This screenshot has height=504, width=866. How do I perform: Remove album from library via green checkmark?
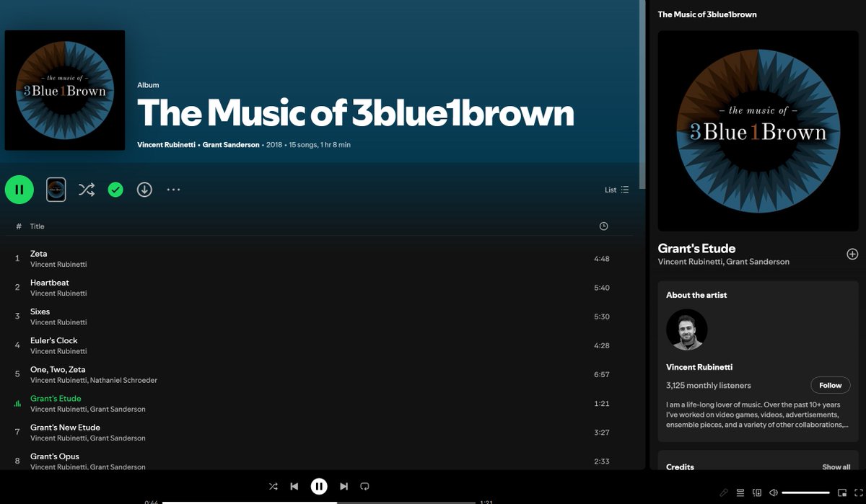(x=115, y=190)
